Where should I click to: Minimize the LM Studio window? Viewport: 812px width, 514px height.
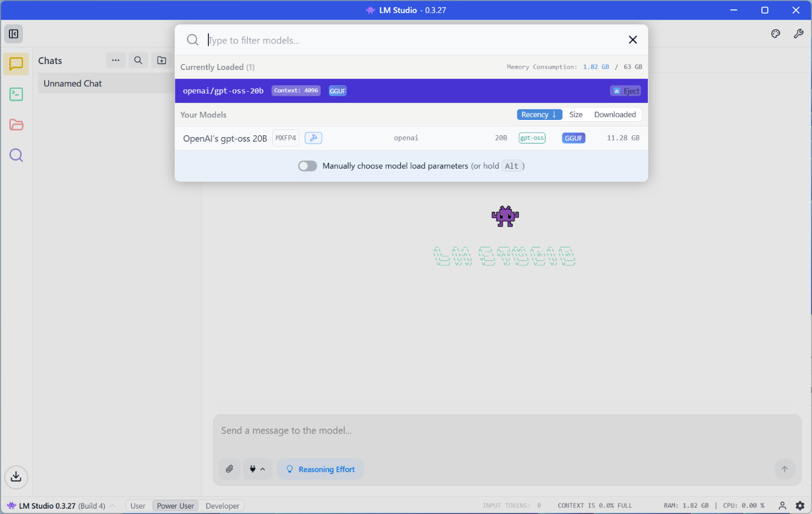[734, 10]
